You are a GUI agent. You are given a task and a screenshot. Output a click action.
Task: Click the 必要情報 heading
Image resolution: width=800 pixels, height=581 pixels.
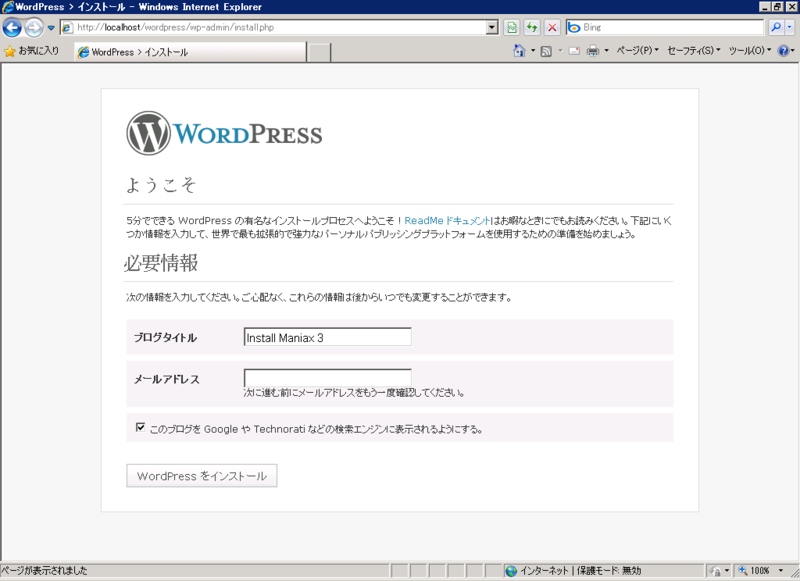pos(161,263)
